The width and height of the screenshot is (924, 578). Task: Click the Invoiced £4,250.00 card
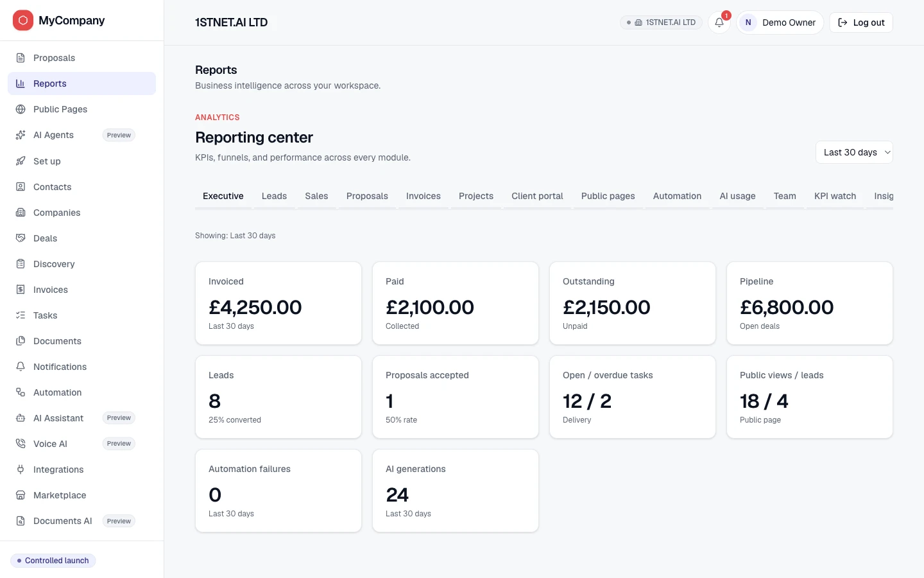point(278,303)
